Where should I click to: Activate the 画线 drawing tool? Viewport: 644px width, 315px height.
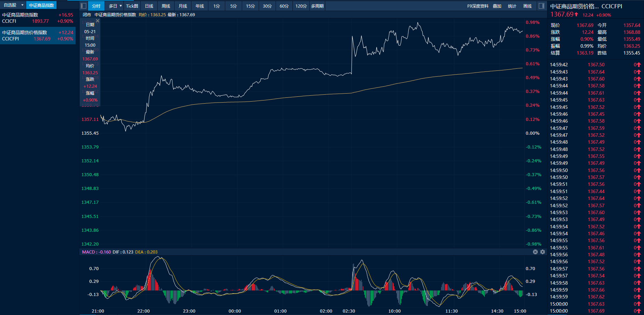pos(527,6)
